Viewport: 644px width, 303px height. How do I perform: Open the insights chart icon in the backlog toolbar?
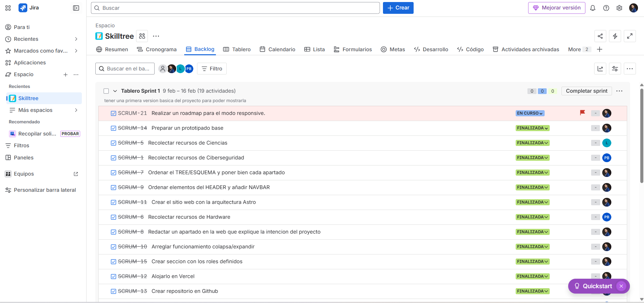pos(600,69)
